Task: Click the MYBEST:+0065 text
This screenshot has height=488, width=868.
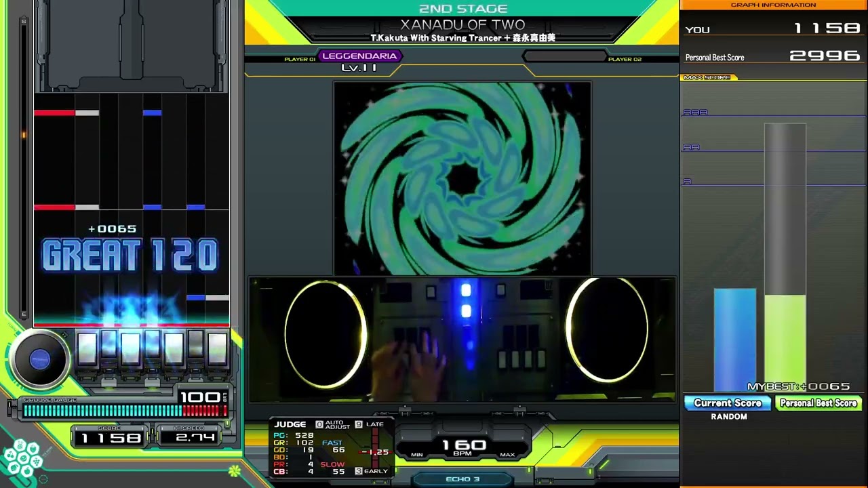Action: point(798,386)
